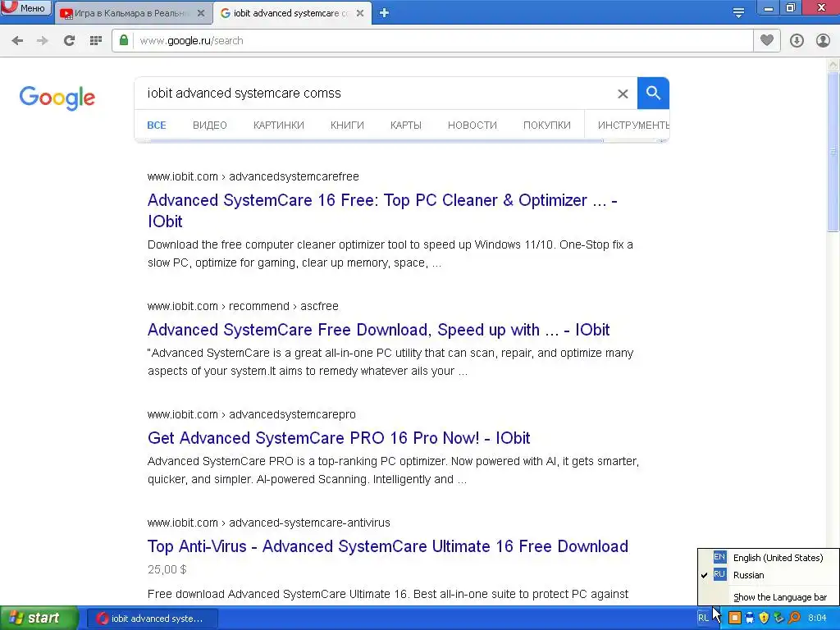Open the tab list menu icon
Image resolution: width=840 pixels, height=630 pixels.
(x=739, y=12)
